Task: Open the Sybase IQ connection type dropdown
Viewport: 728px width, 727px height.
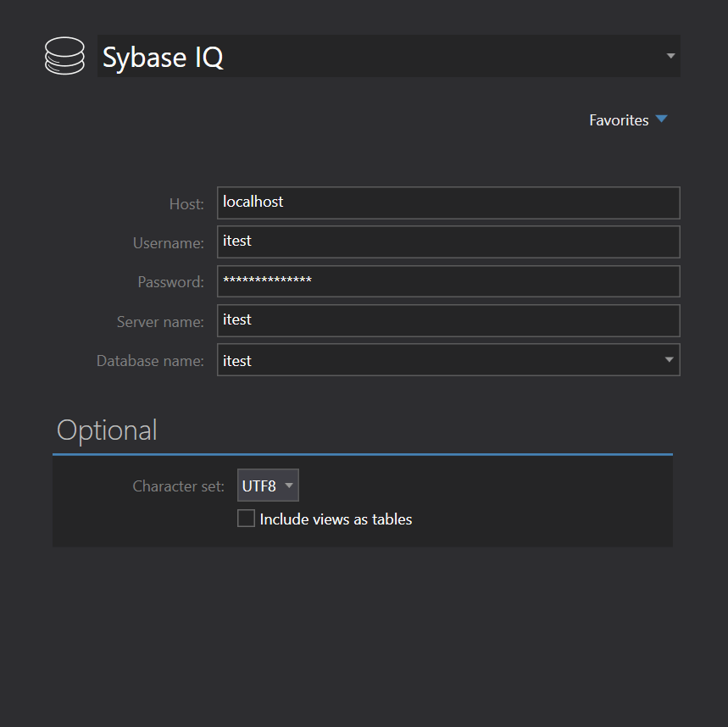Action: [x=388, y=57]
